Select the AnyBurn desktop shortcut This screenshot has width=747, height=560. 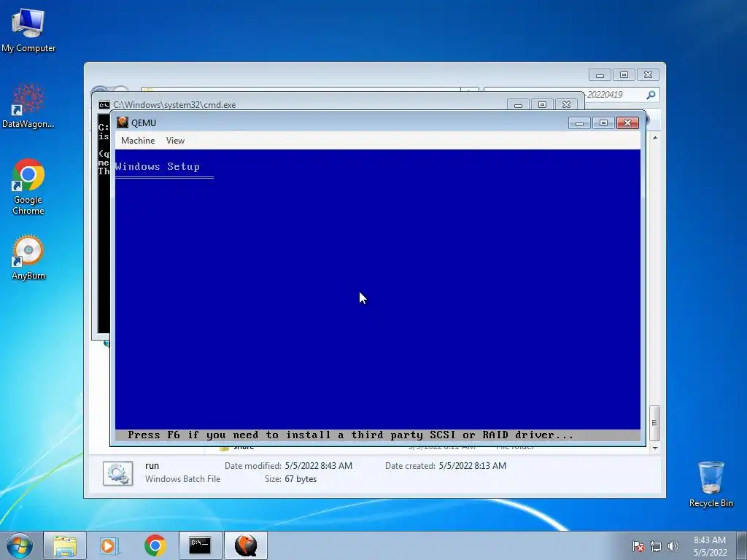(28, 257)
